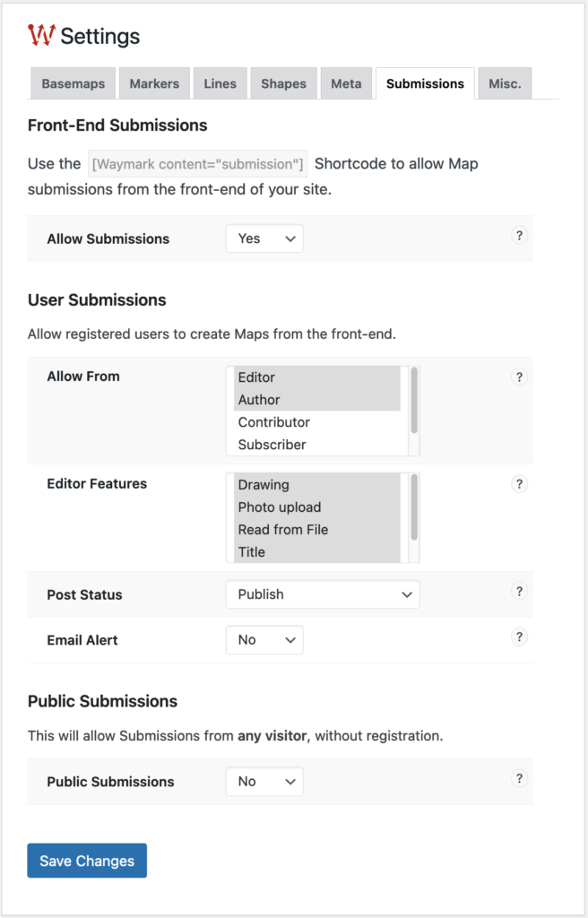Expand the Post Status Publish dropdown
This screenshot has width=588, height=918.
pos(322,594)
